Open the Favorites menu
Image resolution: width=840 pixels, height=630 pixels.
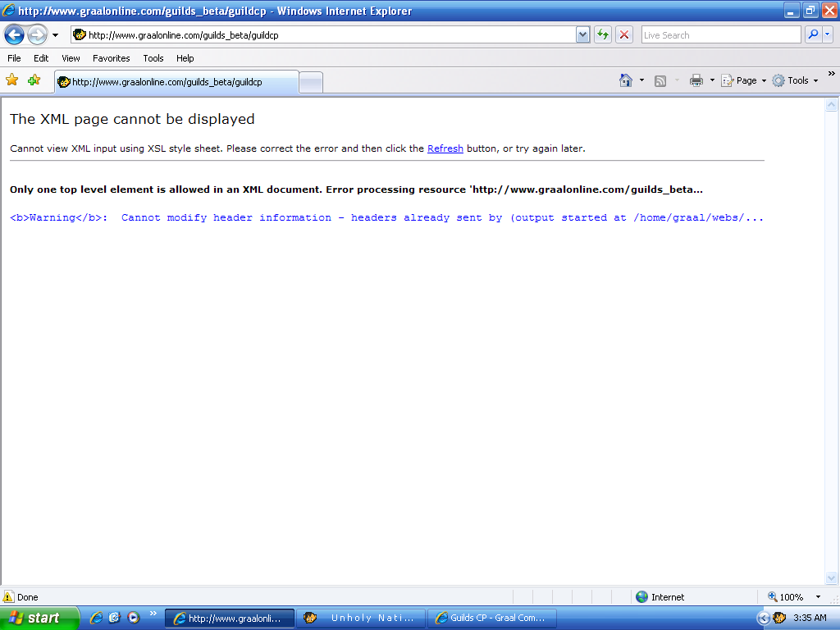[111, 58]
